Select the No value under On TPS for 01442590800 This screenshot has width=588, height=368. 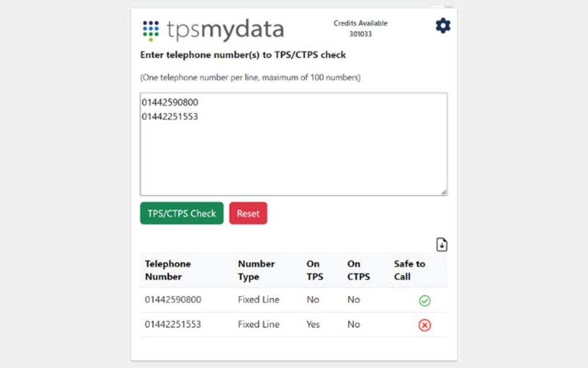pyautogui.click(x=313, y=300)
